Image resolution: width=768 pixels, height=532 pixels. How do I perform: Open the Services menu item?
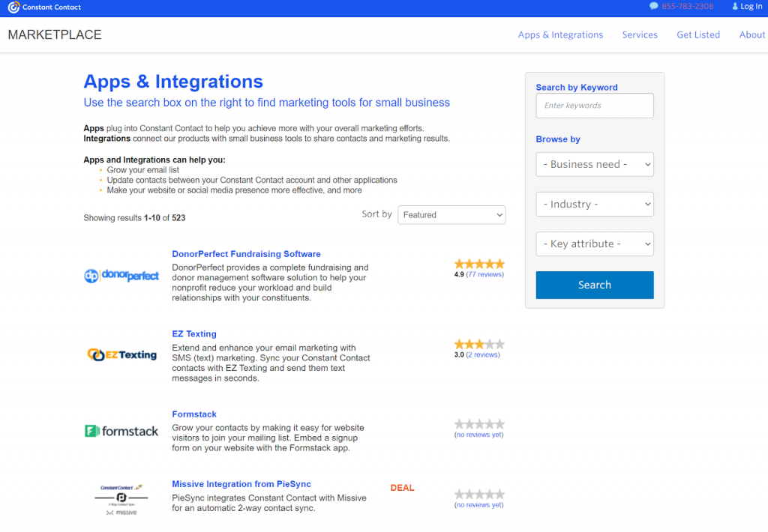pos(640,34)
